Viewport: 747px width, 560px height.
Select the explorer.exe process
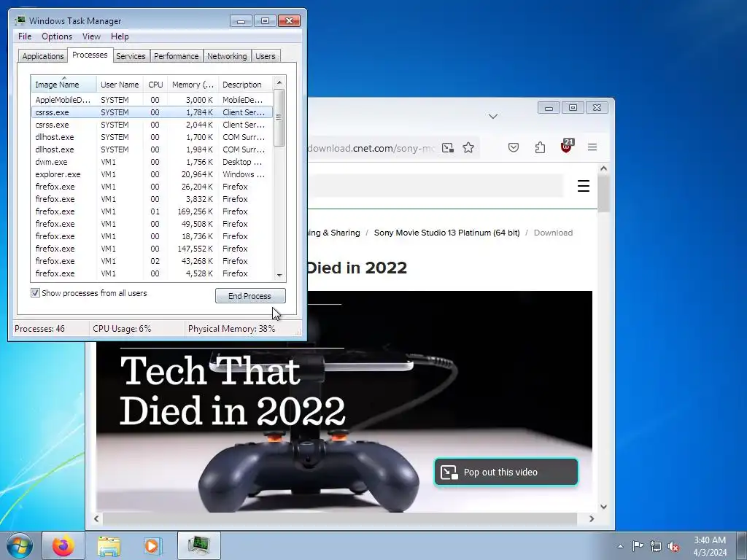point(152,174)
